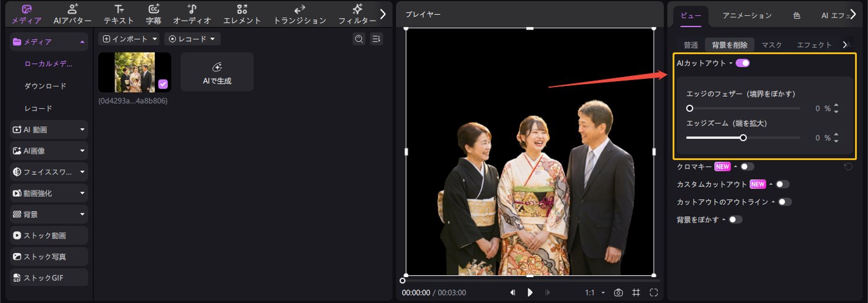Open the 1:1 zoom ratio dropdown
The width and height of the screenshot is (868, 303).
point(595,292)
